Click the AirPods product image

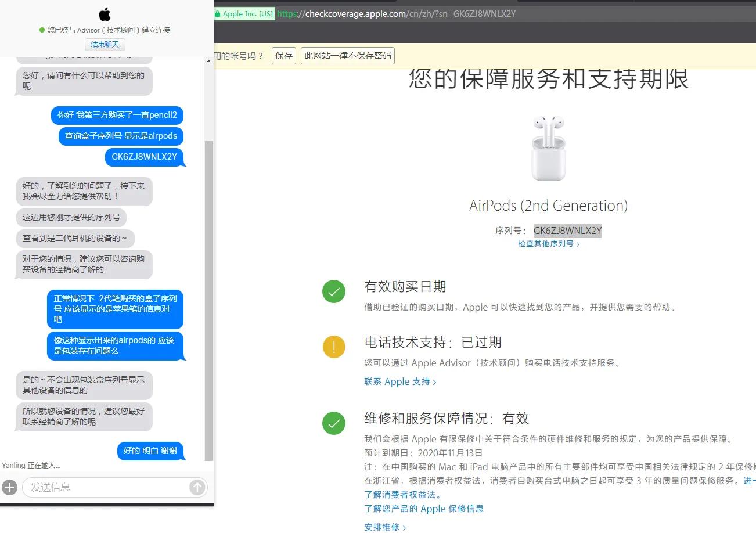click(x=548, y=147)
